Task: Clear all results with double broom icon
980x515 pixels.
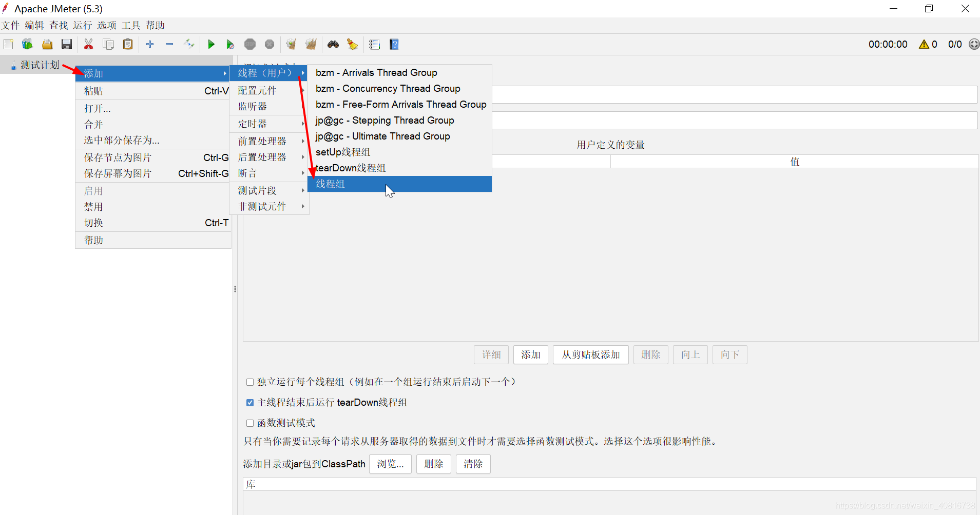Action: [x=311, y=44]
